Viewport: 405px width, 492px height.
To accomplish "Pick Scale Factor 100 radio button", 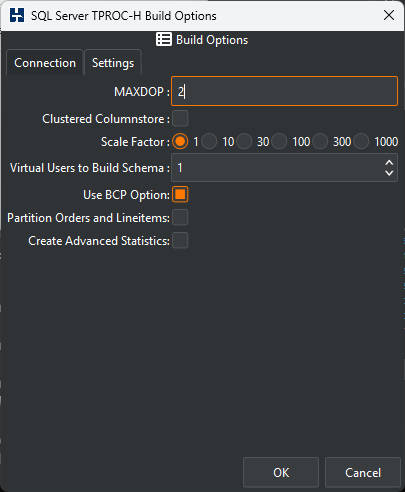I will (279, 141).
